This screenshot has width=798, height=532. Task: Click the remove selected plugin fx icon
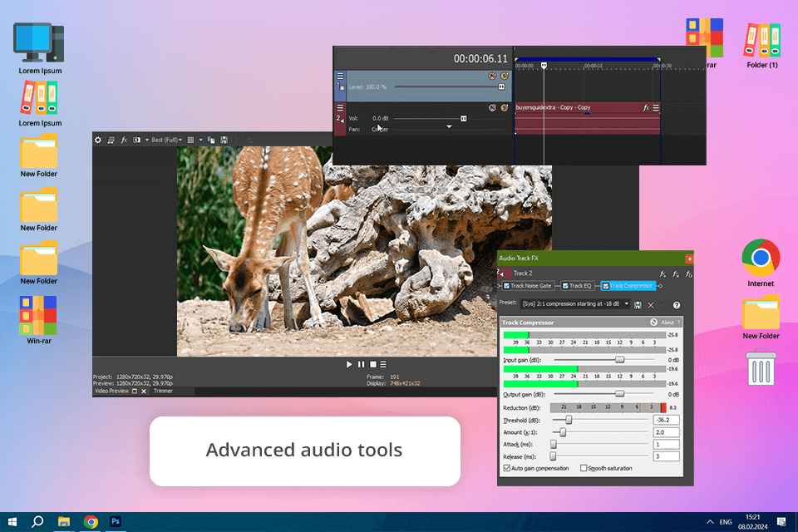point(676,274)
